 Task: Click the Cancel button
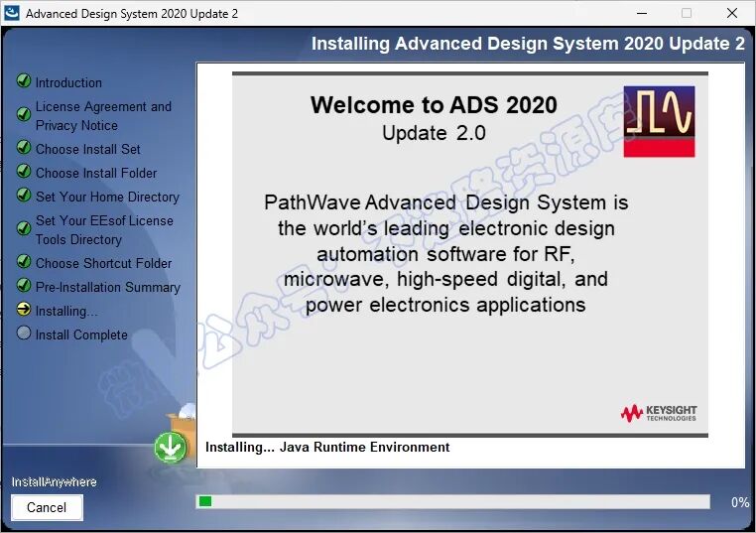tap(47, 507)
